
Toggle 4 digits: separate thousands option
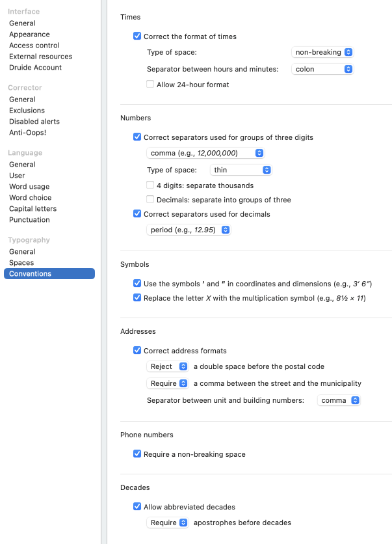pyautogui.click(x=150, y=185)
